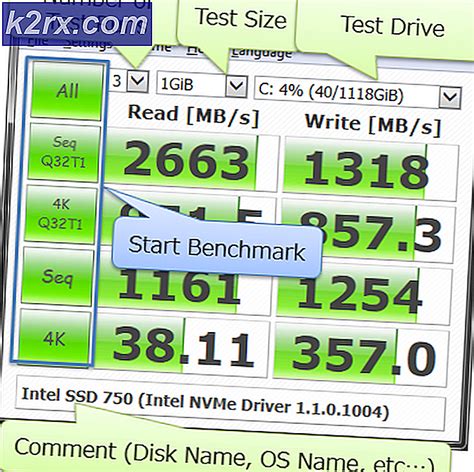Open the Language menu
The image size is (474, 472).
[261, 53]
